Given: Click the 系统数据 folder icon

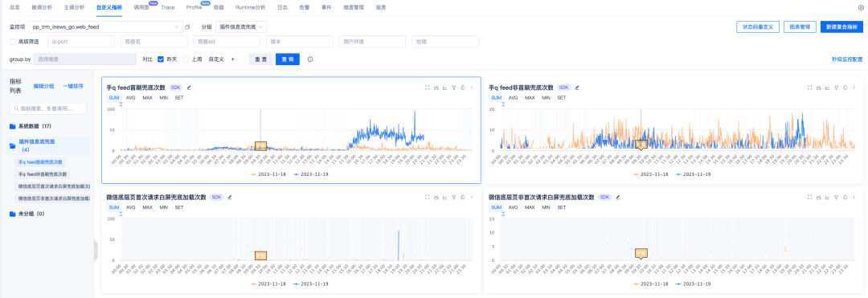Looking at the screenshot, I should coord(12,126).
